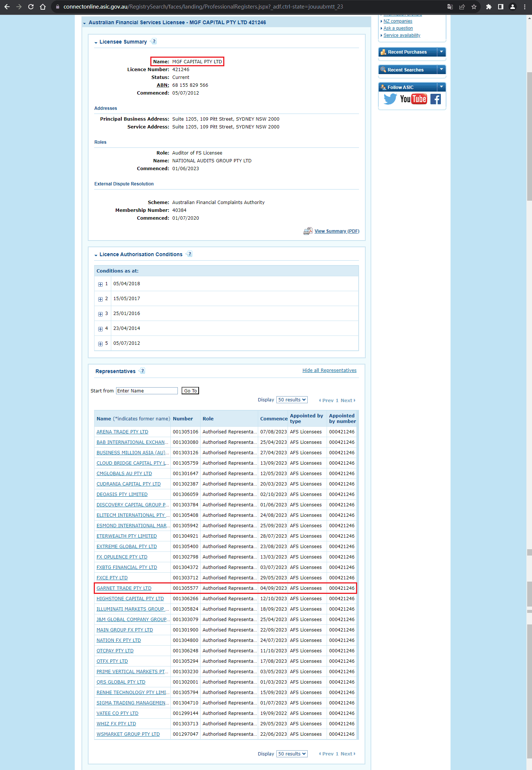The width and height of the screenshot is (532, 770).
Task: Open GARNET TRADE PTY LTD representative
Action: pyautogui.click(x=124, y=588)
